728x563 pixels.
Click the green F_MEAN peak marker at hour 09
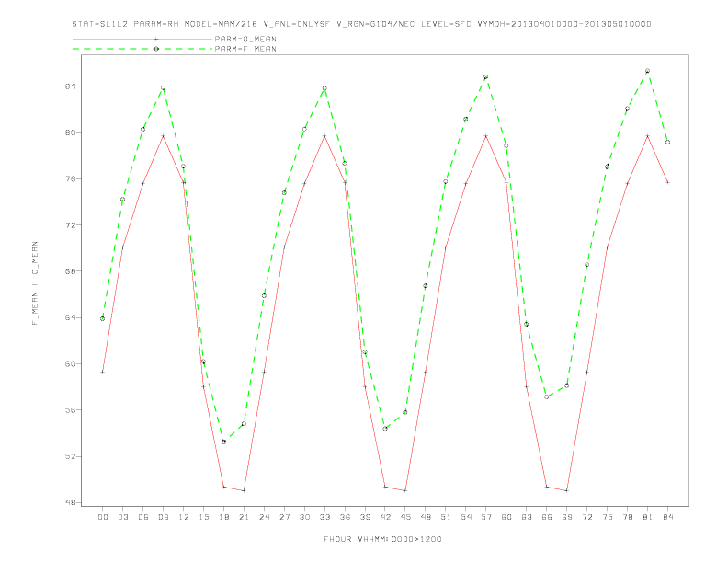tap(163, 87)
